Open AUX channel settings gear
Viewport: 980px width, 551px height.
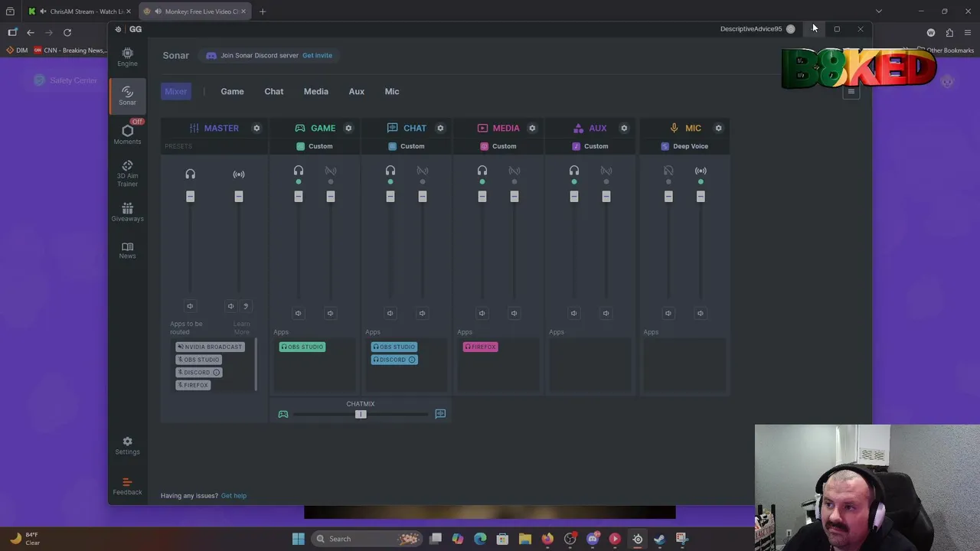(x=624, y=128)
